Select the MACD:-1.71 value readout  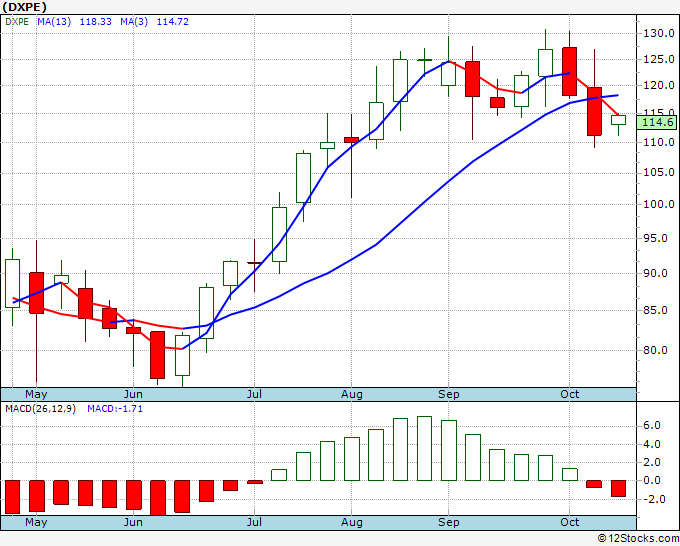tap(115, 409)
